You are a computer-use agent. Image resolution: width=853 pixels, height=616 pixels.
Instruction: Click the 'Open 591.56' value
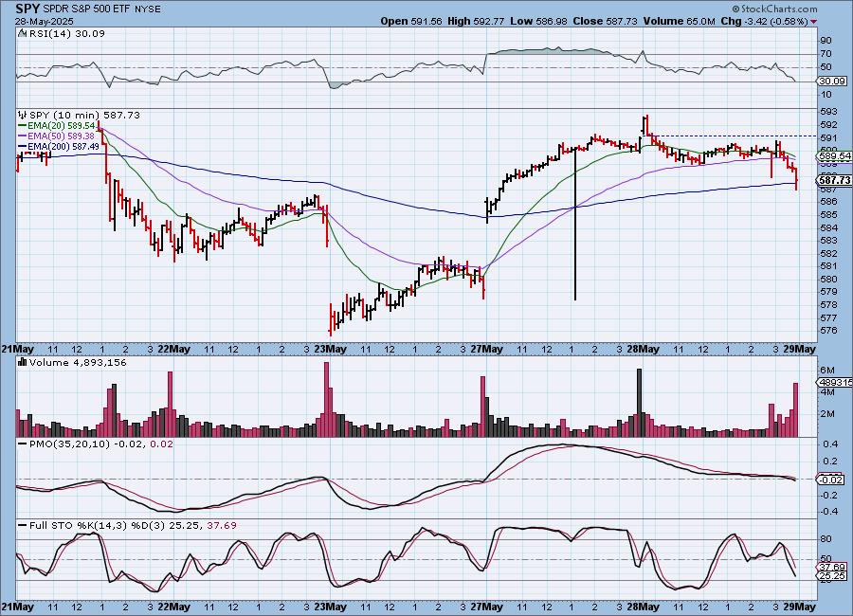coord(411,21)
